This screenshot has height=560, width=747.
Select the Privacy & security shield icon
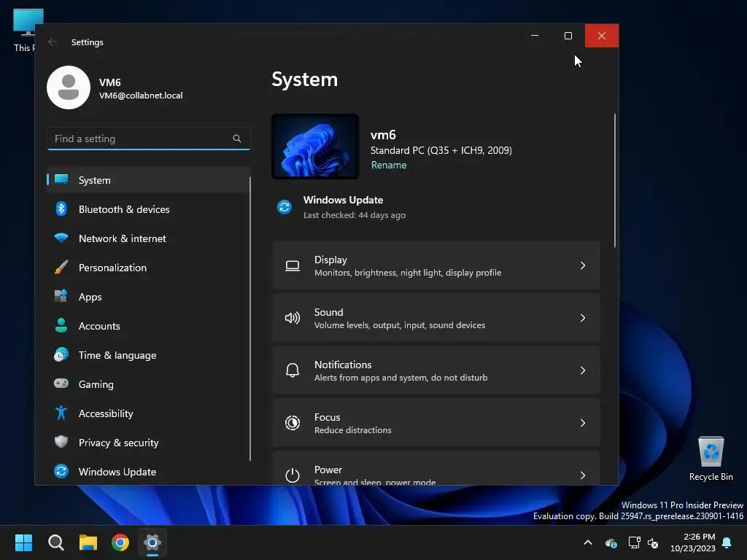(x=61, y=442)
